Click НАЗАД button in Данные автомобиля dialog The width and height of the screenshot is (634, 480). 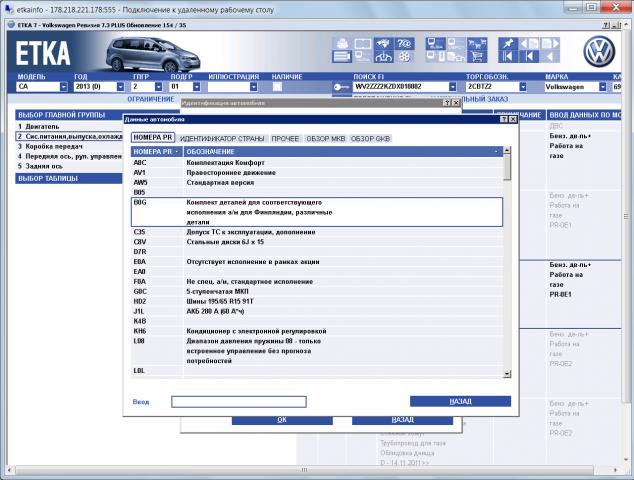[461, 401]
